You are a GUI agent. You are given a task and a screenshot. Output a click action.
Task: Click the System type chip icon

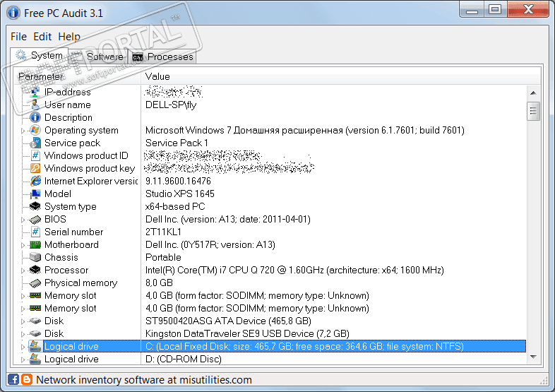[35, 206]
